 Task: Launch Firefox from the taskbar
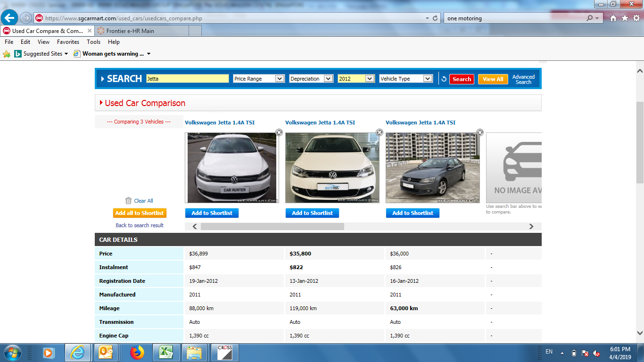pyautogui.click(x=137, y=353)
